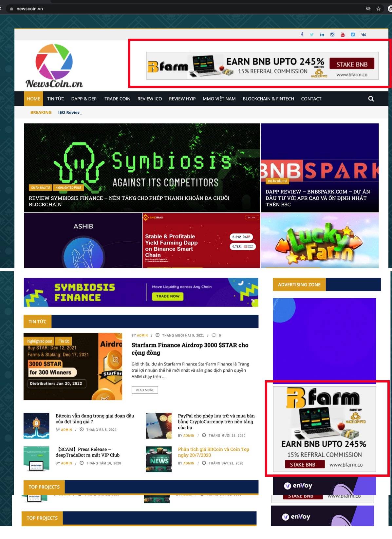
Task: Open the LinkedIn social icon
Action: tap(322, 34)
